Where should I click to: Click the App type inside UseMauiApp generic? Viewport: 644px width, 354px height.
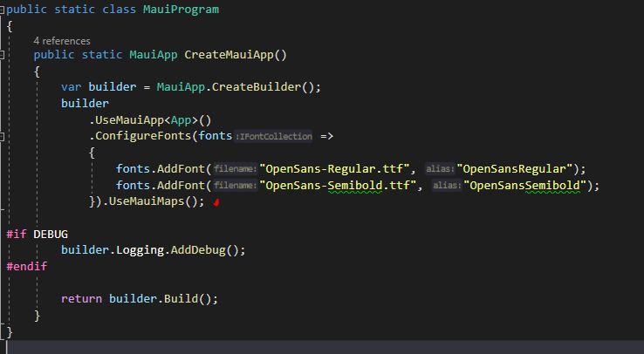181,120
